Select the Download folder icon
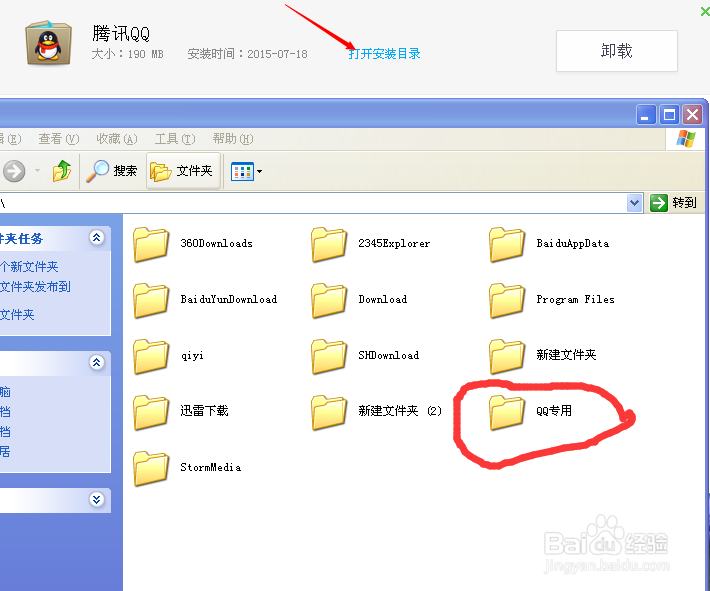 click(329, 300)
